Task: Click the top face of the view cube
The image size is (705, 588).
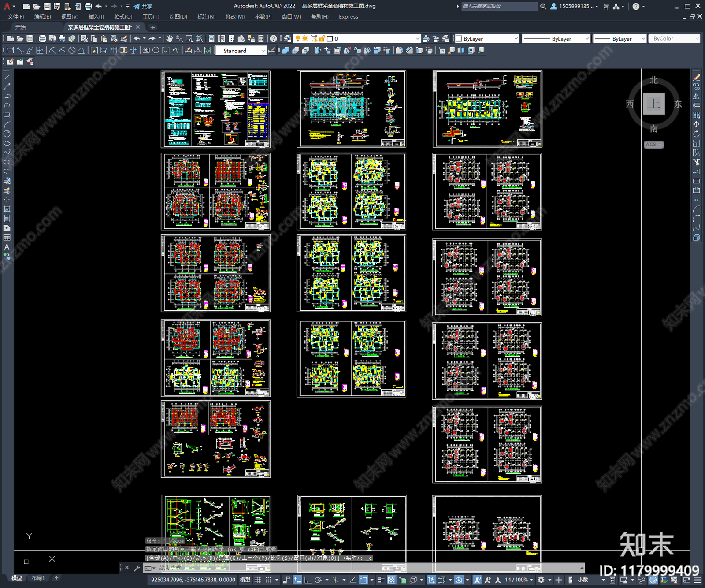Action: (654, 104)
